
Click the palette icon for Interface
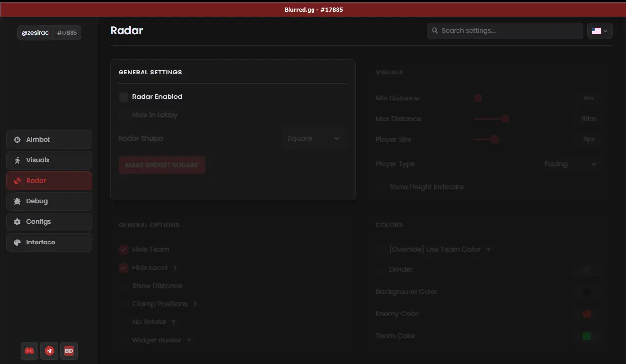(17, 243)
